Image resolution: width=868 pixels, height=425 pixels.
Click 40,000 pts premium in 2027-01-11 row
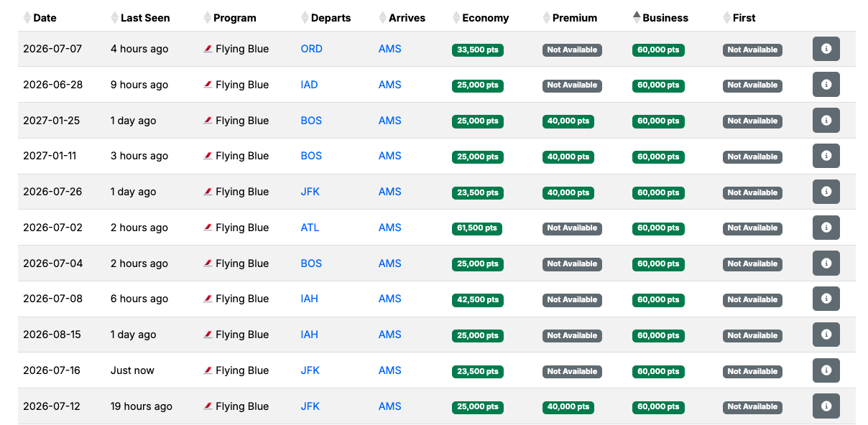[x=568, y=157]
